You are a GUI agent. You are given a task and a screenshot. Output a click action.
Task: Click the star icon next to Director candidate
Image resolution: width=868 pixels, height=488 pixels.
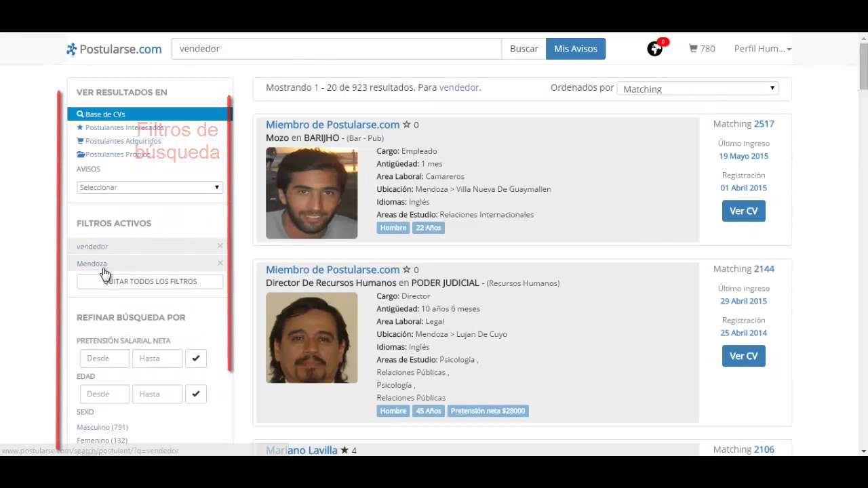(406, 270)
